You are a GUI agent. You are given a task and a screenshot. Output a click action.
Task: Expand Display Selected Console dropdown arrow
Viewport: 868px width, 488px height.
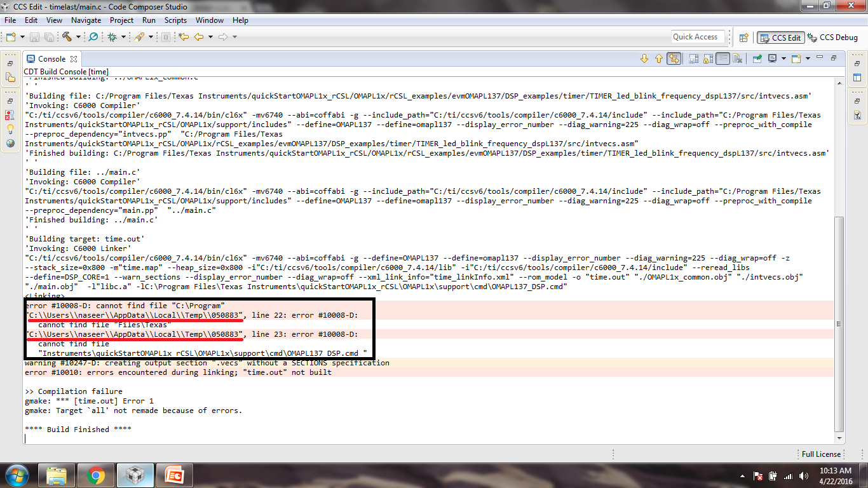[783, 59]
